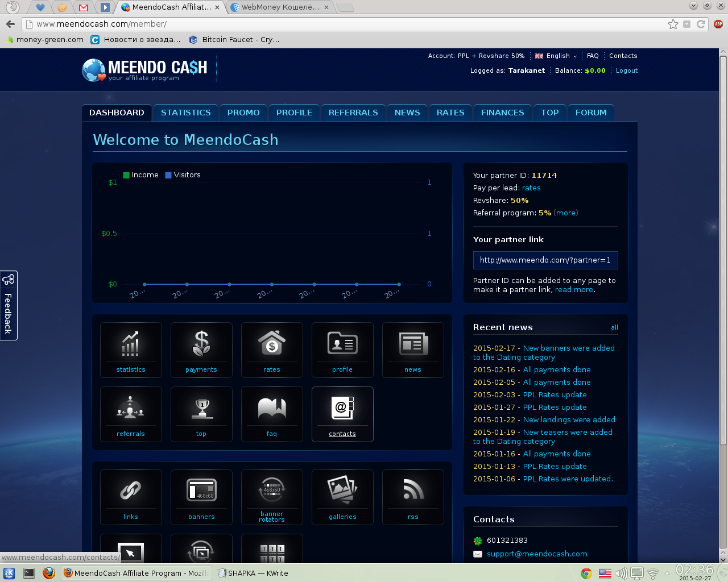Switch to the RATES tab
Screen dimensions: 728x582
[450, 113]
